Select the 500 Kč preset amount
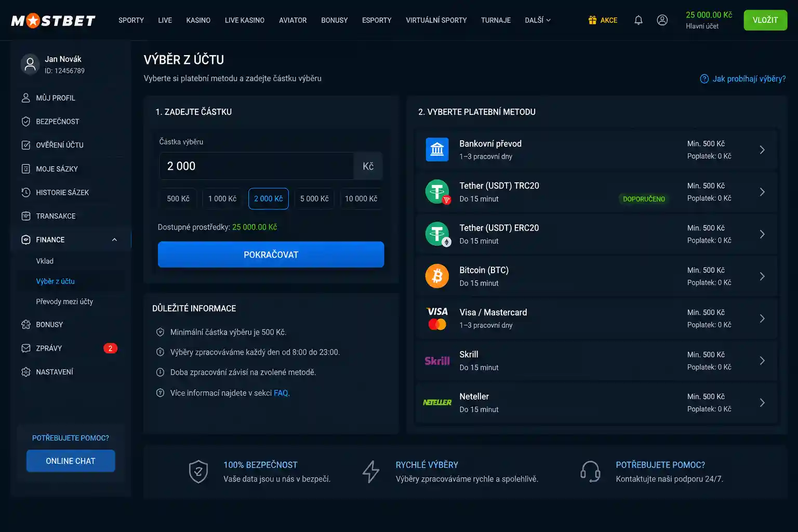Viewport: 798px width, 532px height. pyautogui.click(x=178, y=198)
